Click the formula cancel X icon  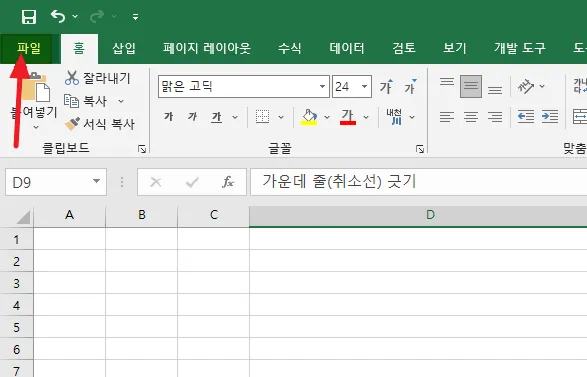click(156, 182)
